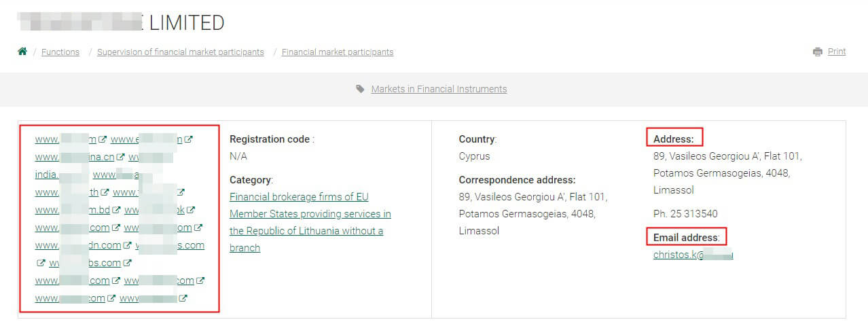This screenshot has width=868, height=326.
Task: Go to Financial market participants breadcrumb
Action: (338, 52)
